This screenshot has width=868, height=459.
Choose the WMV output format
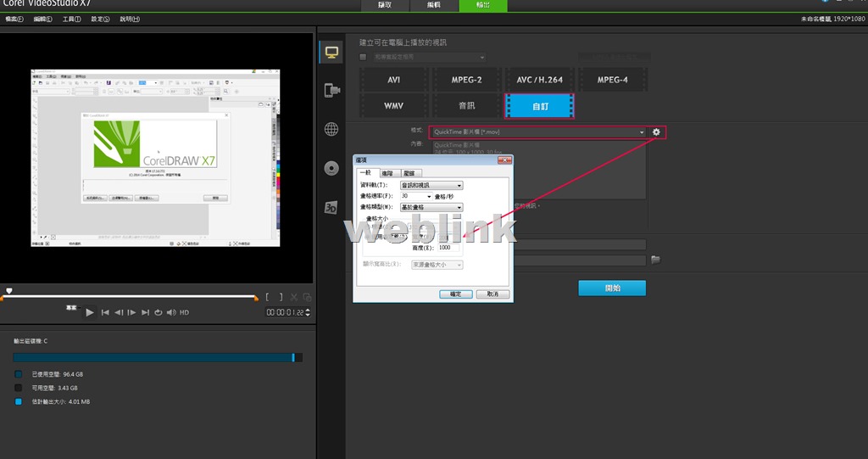point(393,106)
